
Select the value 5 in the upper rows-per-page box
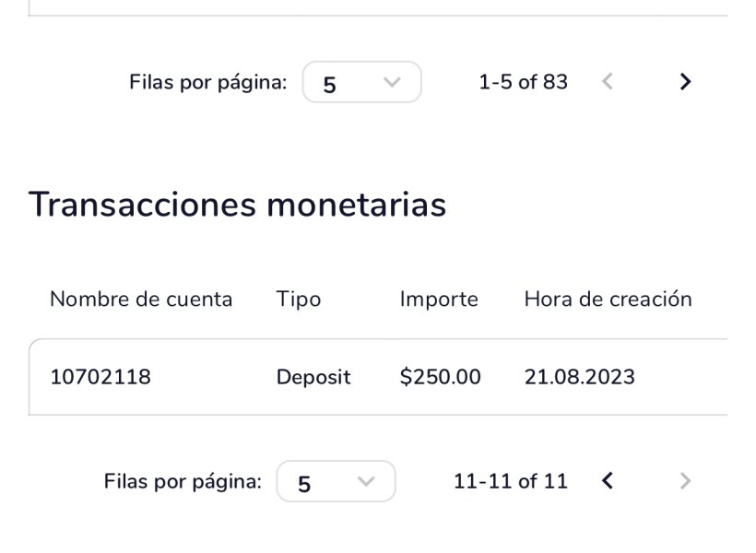pos(330,84)
